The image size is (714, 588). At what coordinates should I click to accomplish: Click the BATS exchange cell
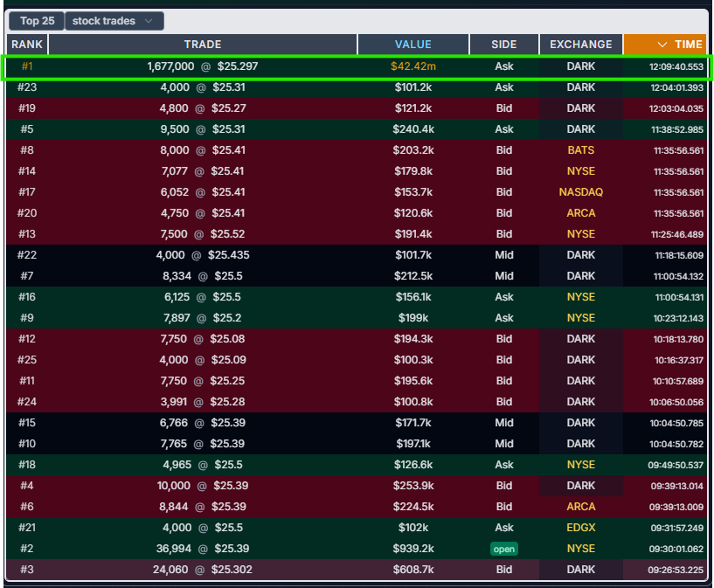(x=581, y=150)
